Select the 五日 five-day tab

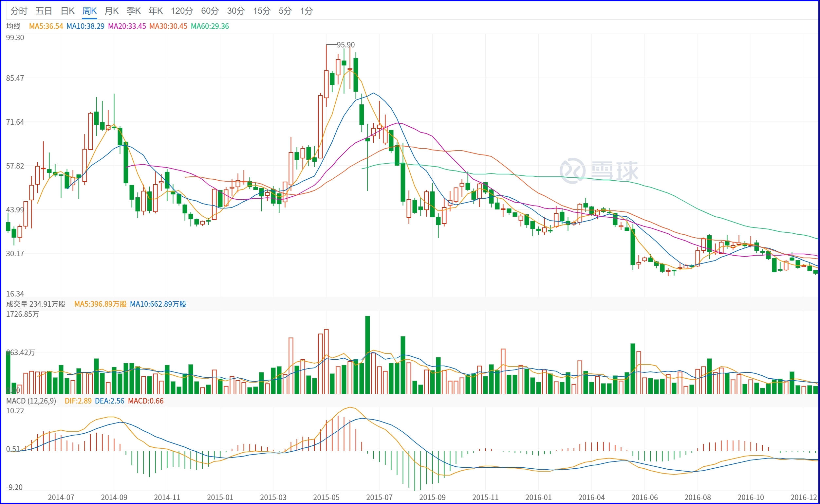tap(44, 11)
